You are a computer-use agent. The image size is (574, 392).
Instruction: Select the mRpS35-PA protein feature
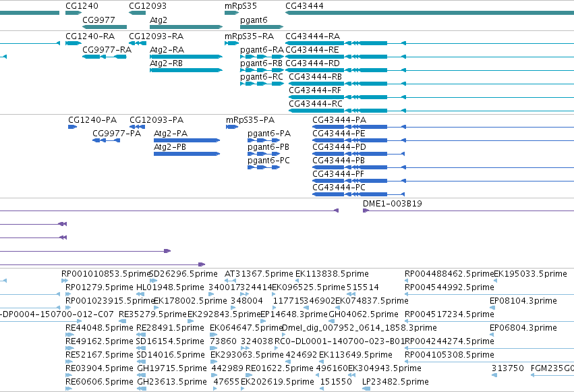232,127
